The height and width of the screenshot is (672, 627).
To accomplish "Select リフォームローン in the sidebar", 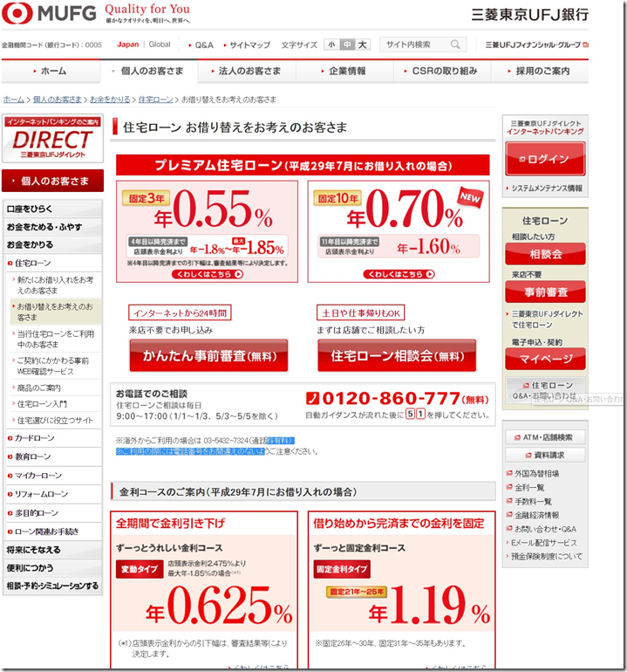I will point(41,494).
